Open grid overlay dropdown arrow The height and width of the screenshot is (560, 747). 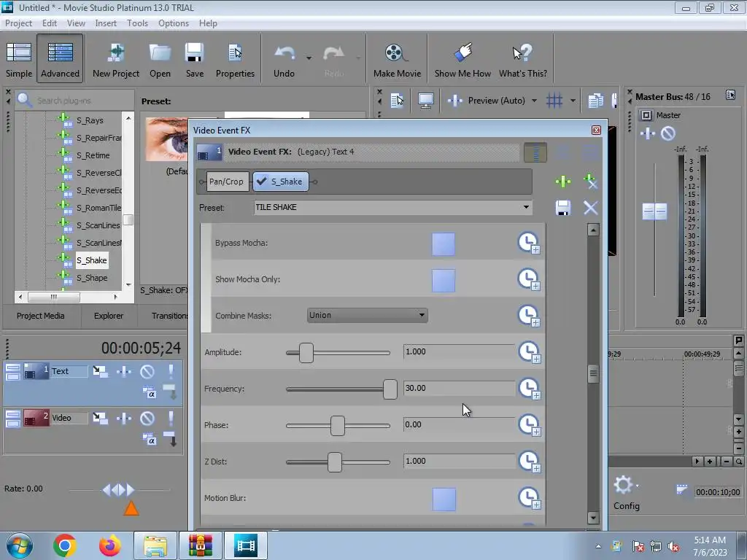point(573,101)
